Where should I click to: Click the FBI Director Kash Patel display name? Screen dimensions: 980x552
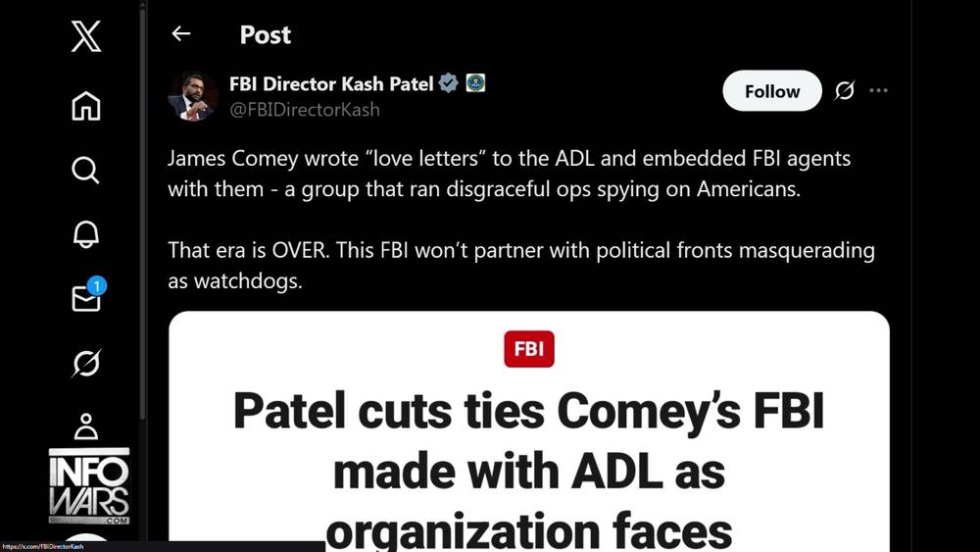330,83
